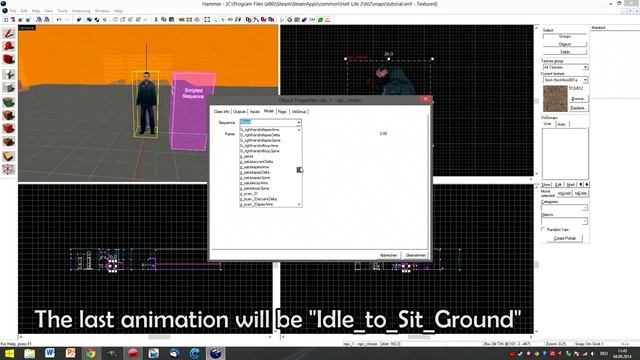Click the bottom-left viewport horizontal scrollbar thumb

[x=159, y=337]
